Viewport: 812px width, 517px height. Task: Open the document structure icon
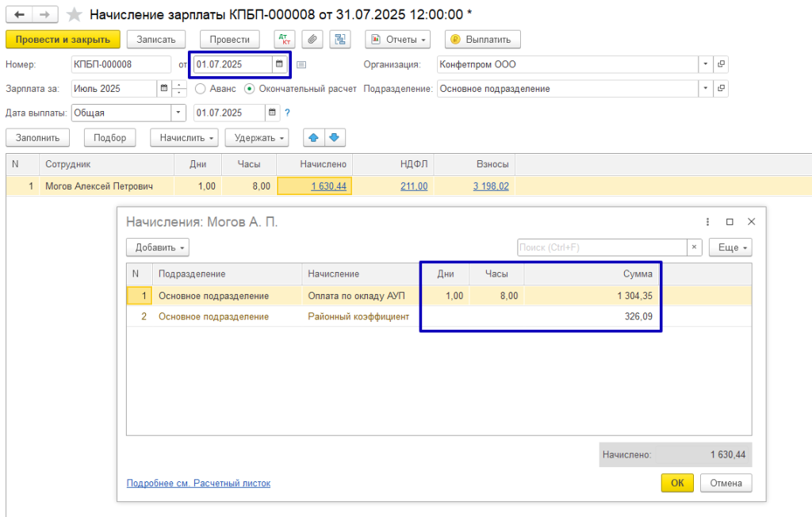pyautogui.click(x=341, y=40)
